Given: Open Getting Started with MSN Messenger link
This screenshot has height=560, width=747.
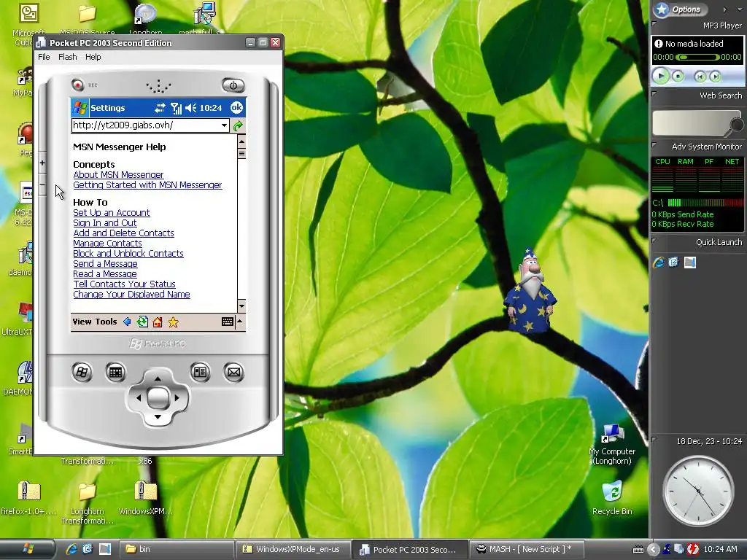Looking at the screenshot, I should 147,184.
